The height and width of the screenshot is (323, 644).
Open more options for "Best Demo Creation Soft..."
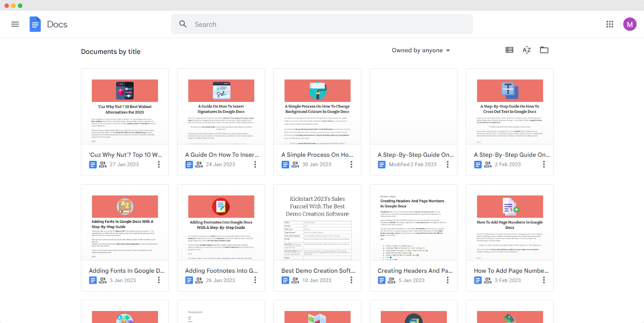351,280
